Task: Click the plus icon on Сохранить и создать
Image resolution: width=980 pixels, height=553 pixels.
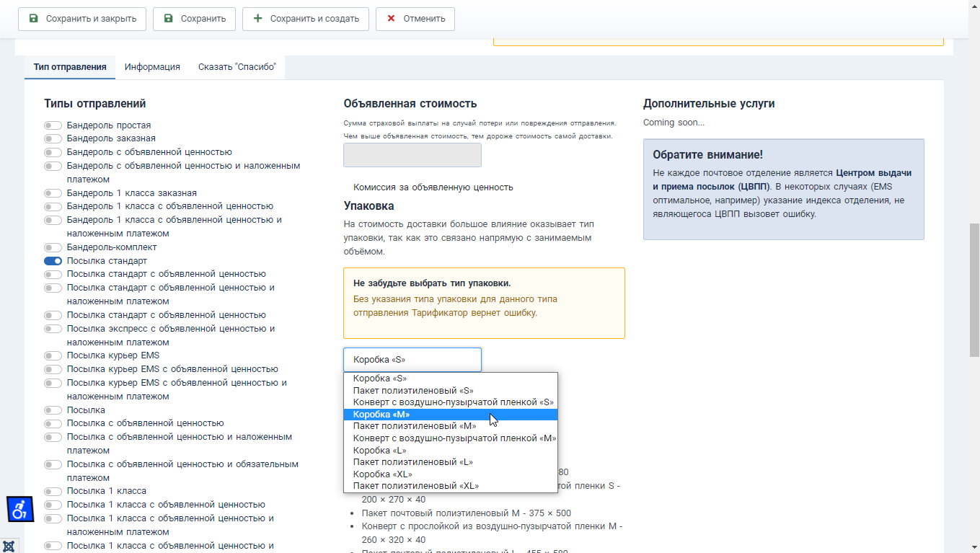Action: coord(257,19)
